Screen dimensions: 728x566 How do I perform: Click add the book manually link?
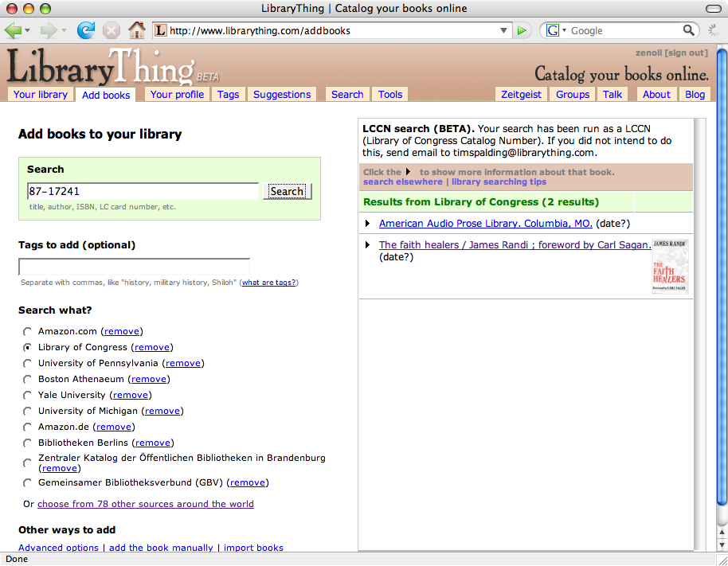pos(161,548)
